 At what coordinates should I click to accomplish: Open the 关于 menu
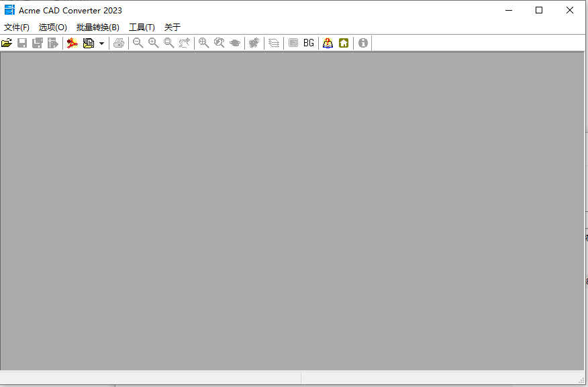tap(173, 27)
